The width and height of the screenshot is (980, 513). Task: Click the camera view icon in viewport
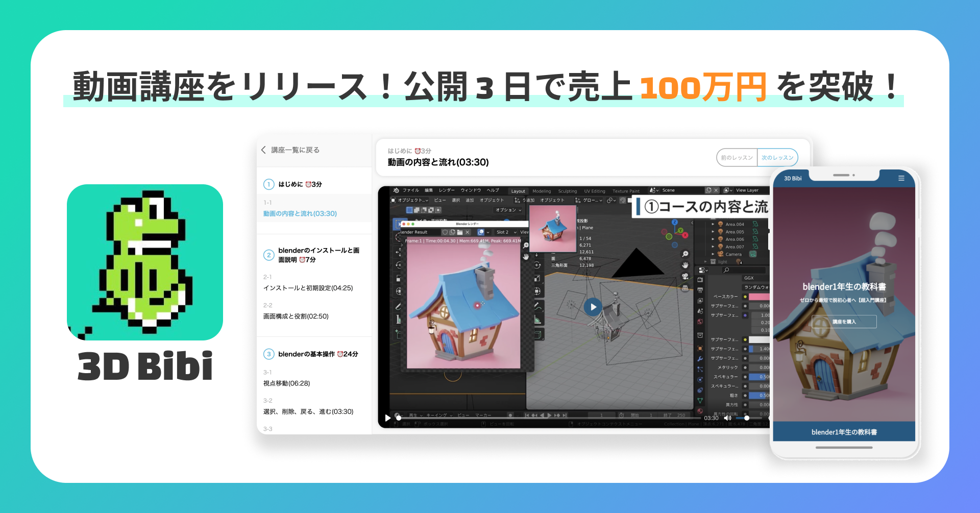click(x=685, y=276)
